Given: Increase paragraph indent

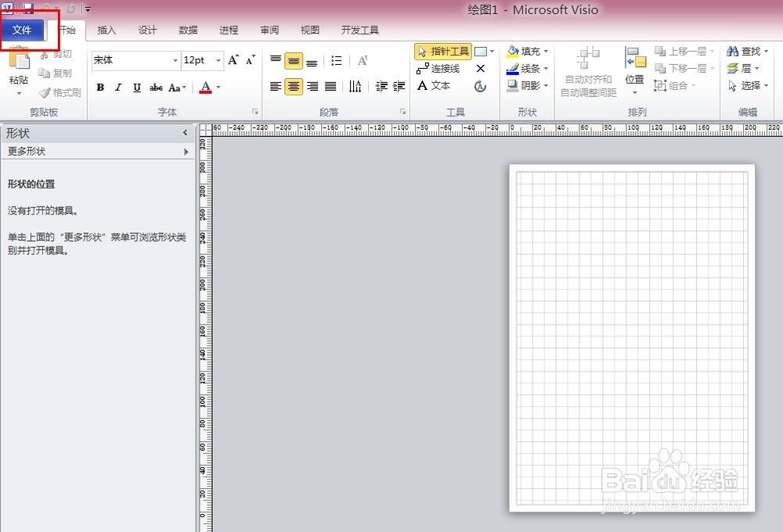Looking at the screenshot, I should pos(399,87).
